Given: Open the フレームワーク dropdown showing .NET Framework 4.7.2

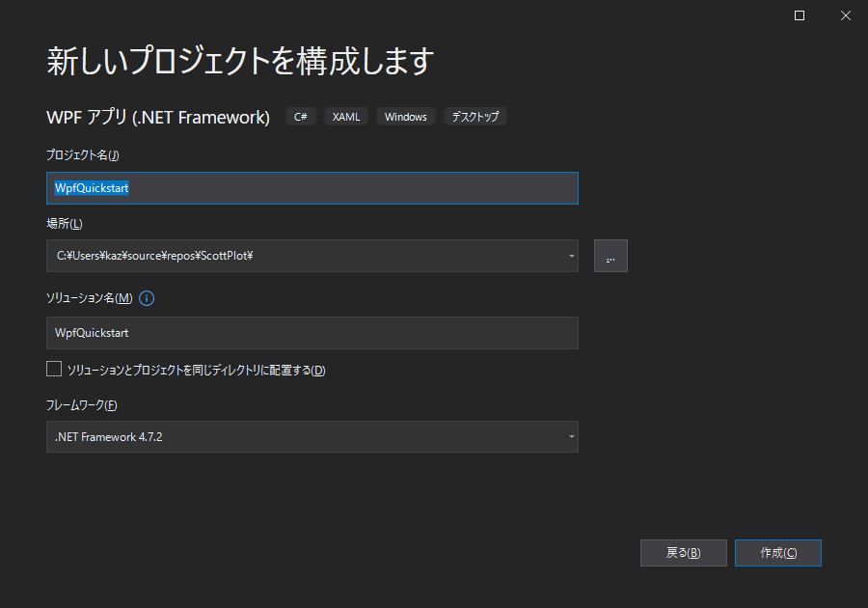Looking at the screenshot, I should [312, 437].
